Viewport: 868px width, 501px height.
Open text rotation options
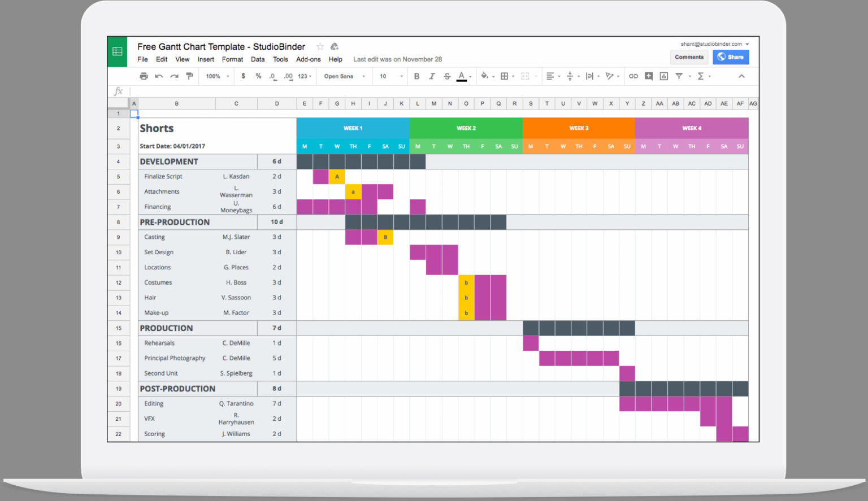[x=609, y=76]
